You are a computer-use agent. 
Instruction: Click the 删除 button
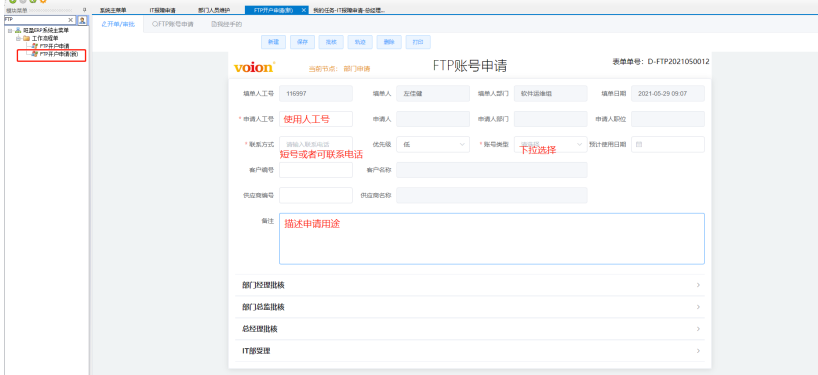tap(389, 42)
